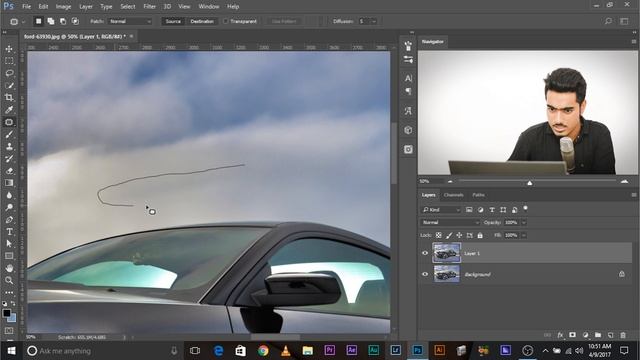This screenshot has height=360, width=640.
Task: Hide Layer 1 visibility eye
Action: [425, 253]
